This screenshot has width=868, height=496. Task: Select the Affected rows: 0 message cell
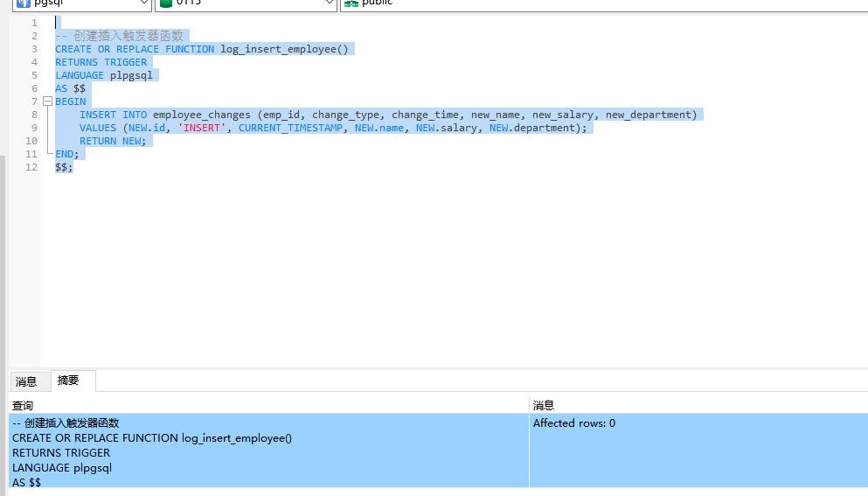coord(698,450)
